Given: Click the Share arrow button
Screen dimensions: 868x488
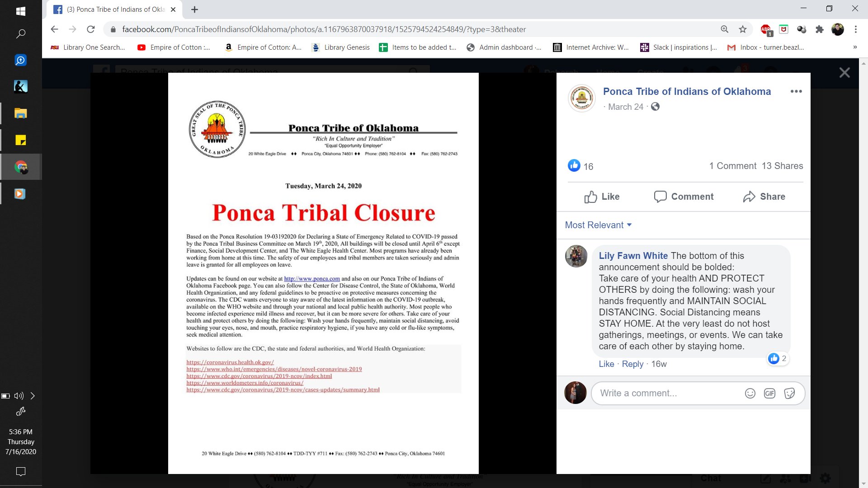Looking at the screenshot, I should (764, 197).
